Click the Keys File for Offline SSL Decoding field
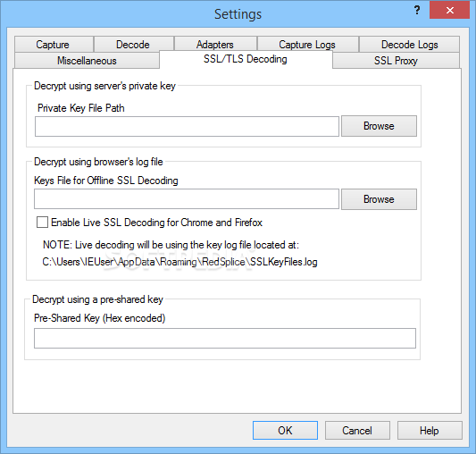476x454 pixels. [187, 199]
